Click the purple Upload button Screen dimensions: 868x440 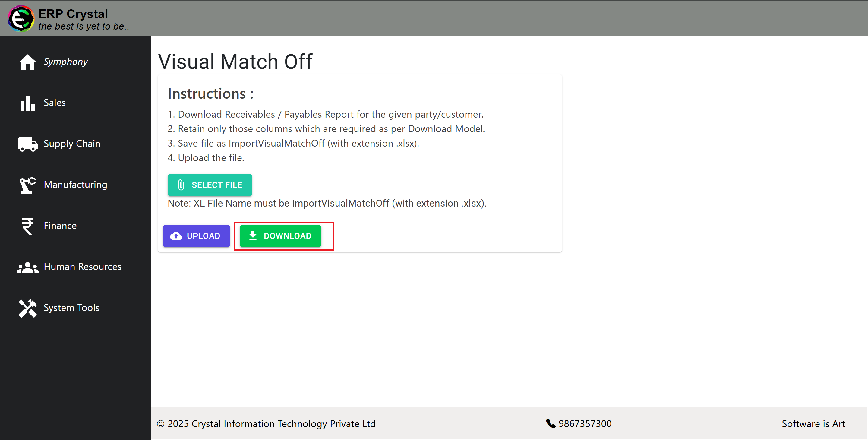tap(196, 236)
